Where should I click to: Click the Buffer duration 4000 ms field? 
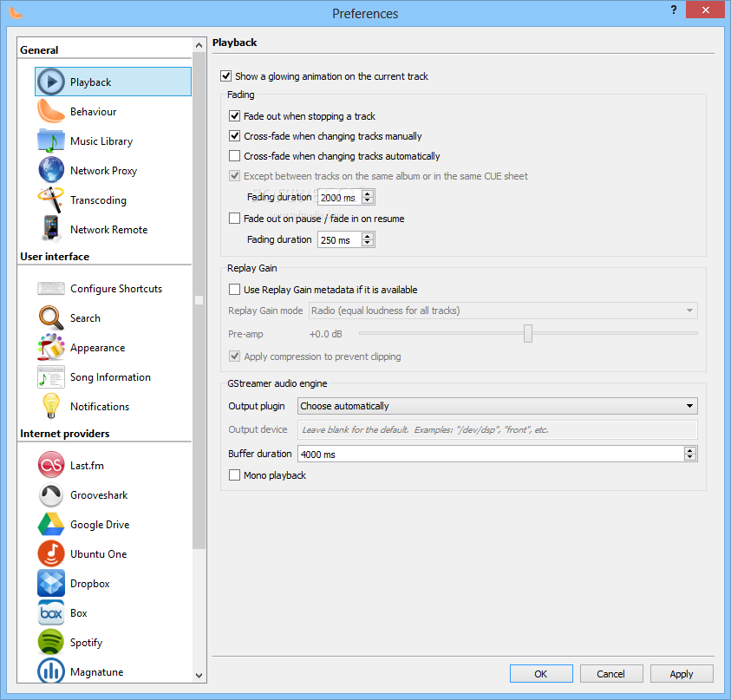point(492,454)
